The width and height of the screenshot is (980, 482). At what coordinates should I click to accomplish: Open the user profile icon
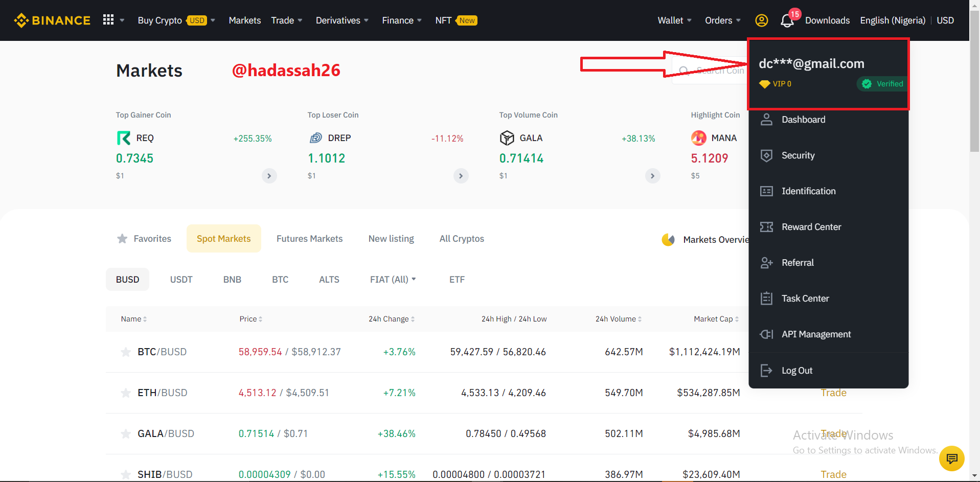761,20
